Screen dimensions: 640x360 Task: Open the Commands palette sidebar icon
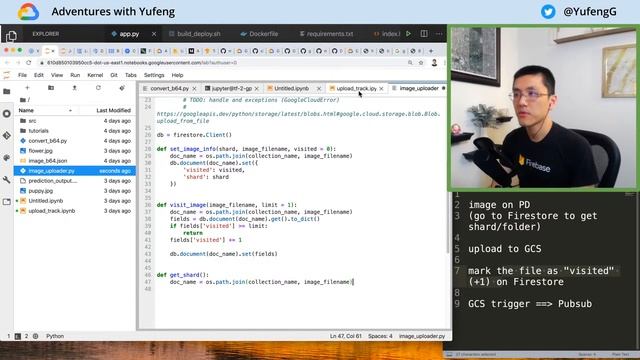click(7, 158)
